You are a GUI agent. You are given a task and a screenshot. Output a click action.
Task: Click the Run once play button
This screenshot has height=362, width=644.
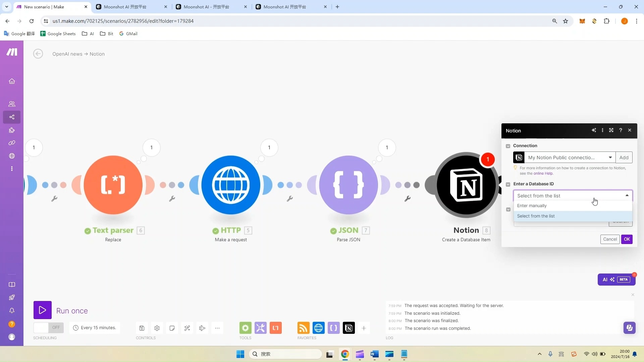(x=43, y=310)
